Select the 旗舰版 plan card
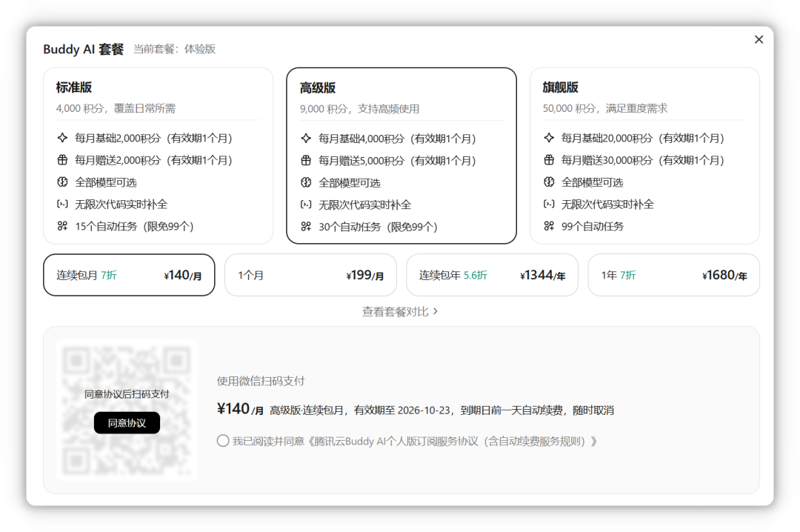Image resolution: width=800 pixels, height=532 pixels. [x=644, y=156]
